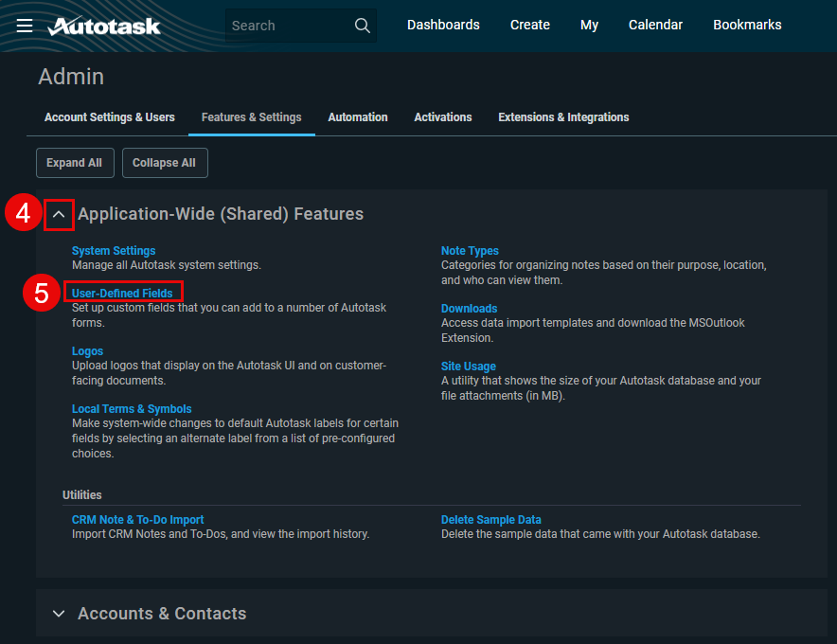This screenshot has height=644, width=837.
Task: Open Extensions & Integrations tab
Action: (x=563, y=117)
